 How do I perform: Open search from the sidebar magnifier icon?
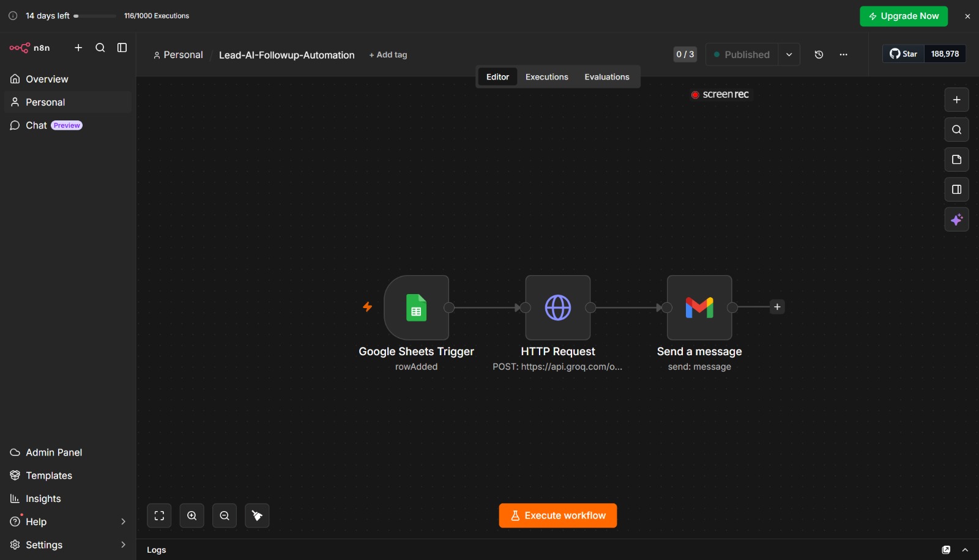point(100,48)
